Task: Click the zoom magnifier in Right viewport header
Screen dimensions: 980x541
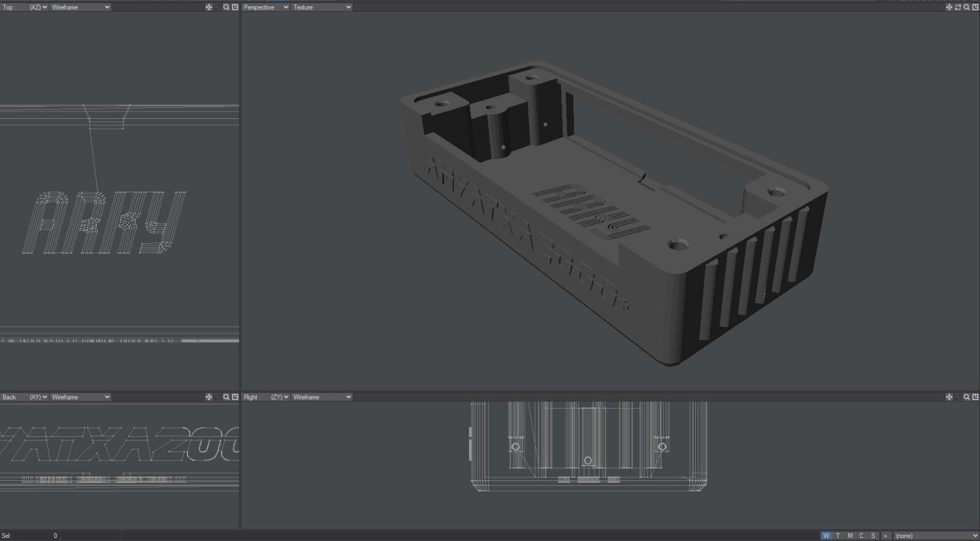Action: click(x=967, y=397)
